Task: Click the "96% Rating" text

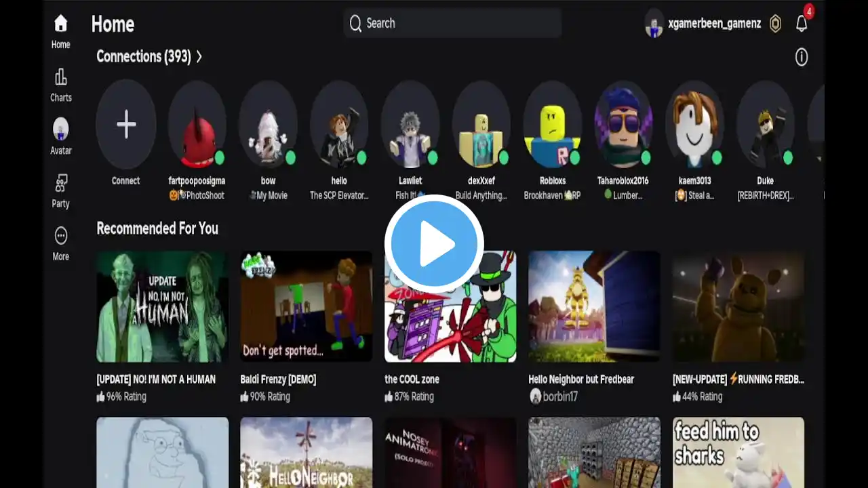Action: pos(126,396)
